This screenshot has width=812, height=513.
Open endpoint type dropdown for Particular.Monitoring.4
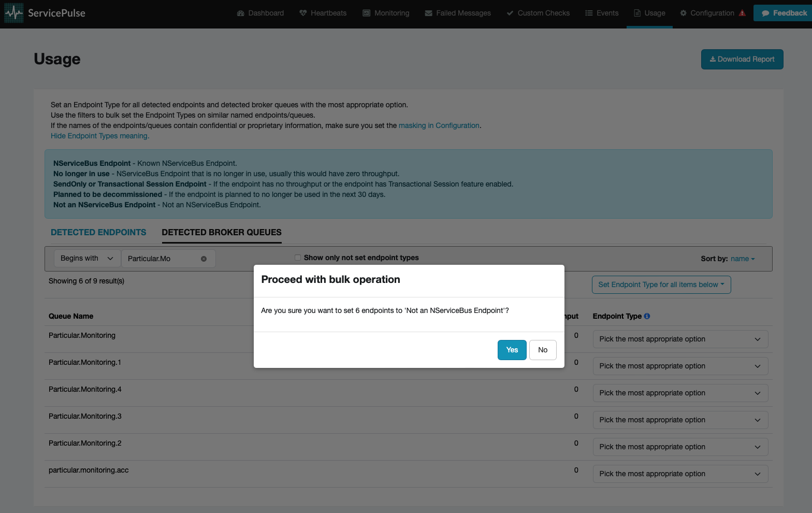(x=680, y=393)
